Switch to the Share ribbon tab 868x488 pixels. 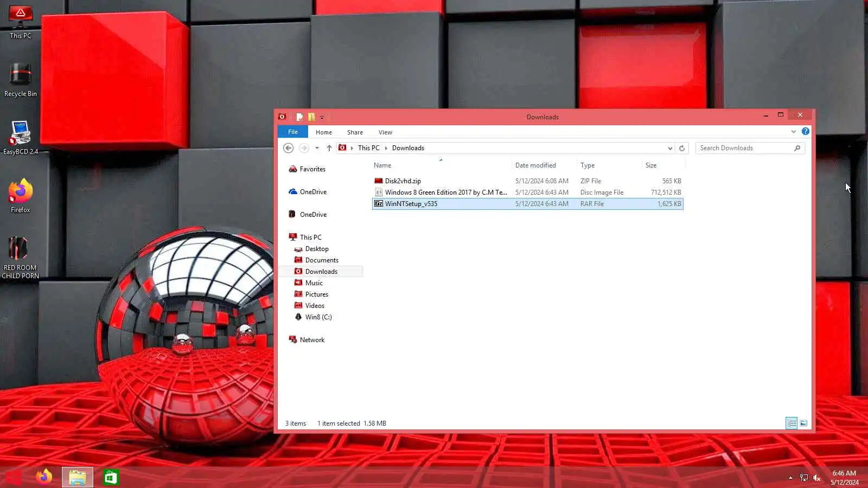coord(355,132)
